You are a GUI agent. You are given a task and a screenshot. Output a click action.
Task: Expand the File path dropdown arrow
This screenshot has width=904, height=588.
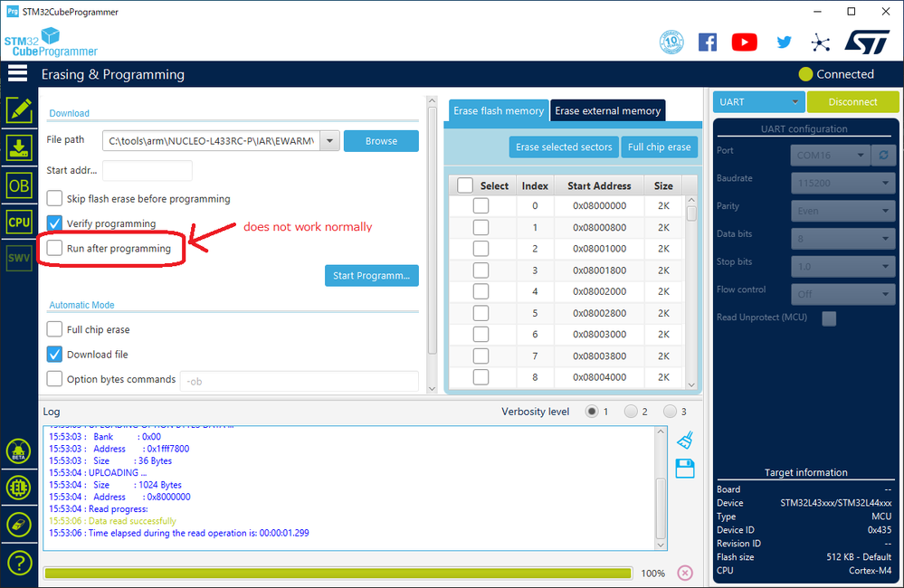329,140
